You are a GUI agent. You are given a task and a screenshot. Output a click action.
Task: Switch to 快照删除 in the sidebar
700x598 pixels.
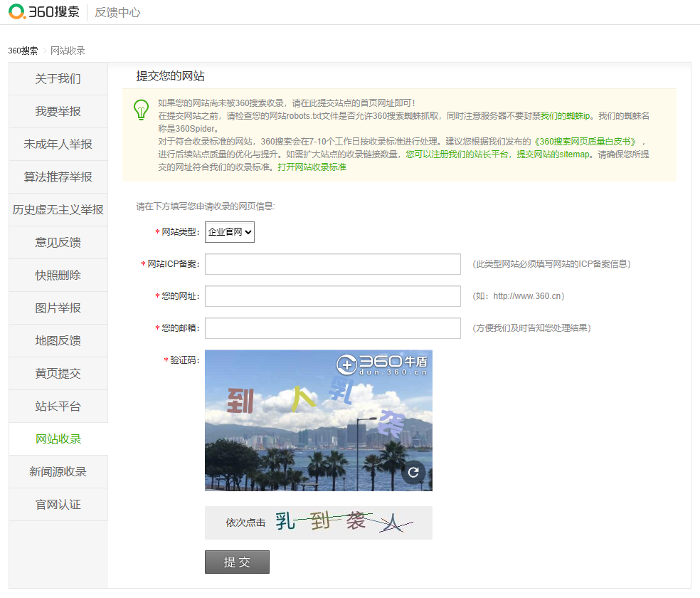pos(58,276)
